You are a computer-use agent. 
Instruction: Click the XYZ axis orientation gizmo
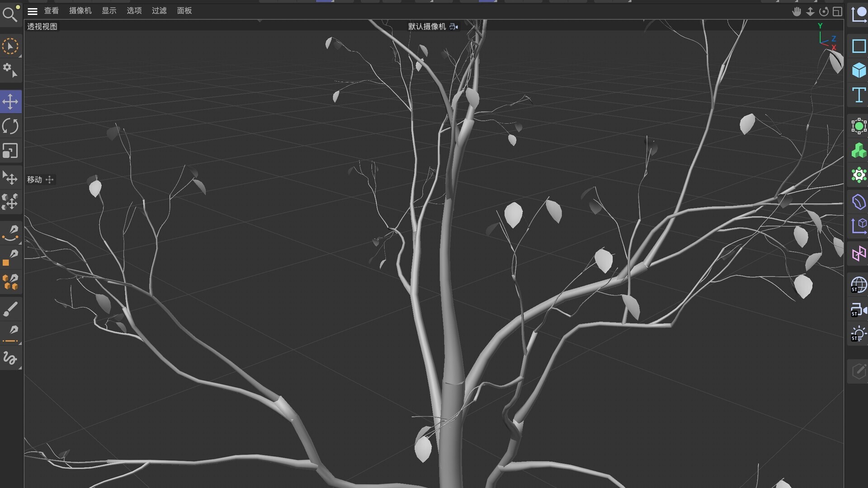pyautogui.click(x=827, y=36)
